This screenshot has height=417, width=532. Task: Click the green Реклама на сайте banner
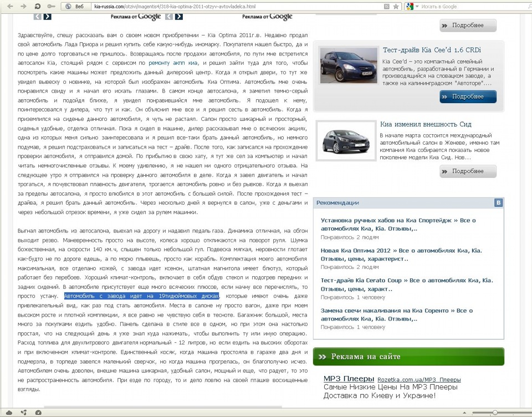click(x=408, y=357)
